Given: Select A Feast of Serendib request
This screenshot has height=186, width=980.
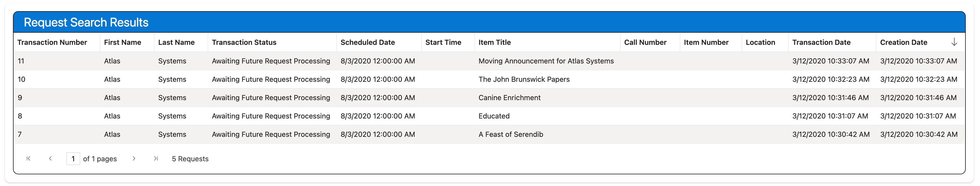Looking at the screenshot, I should (510, 134).
